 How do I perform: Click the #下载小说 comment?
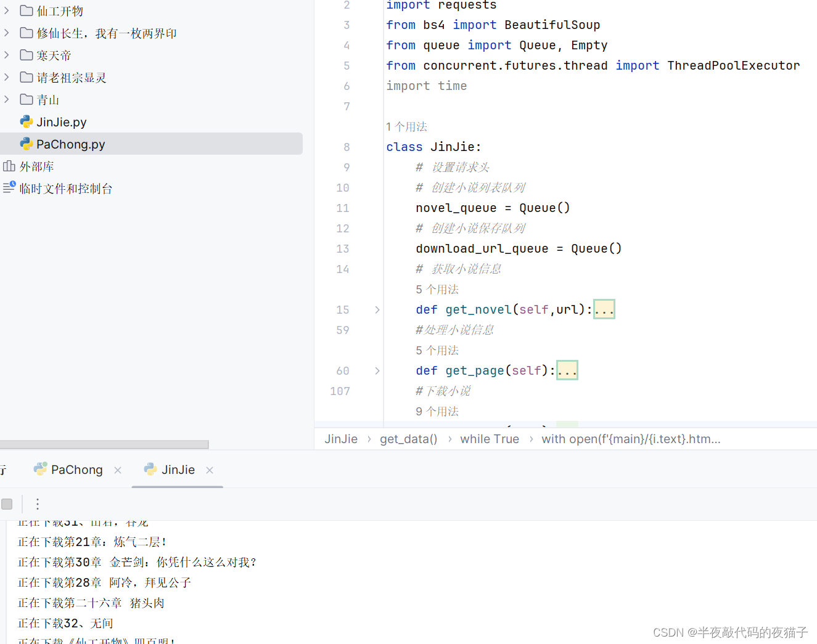(x=443, y=391)
